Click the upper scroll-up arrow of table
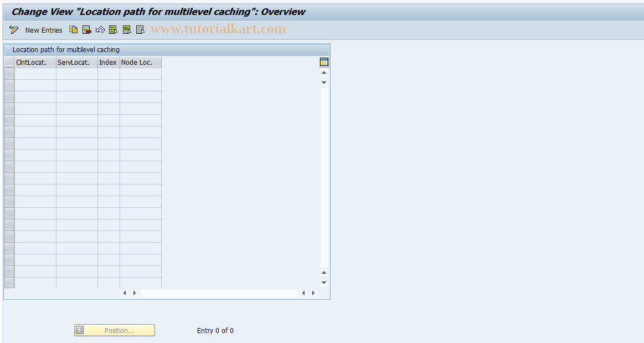This screenshot has height=343, width=644. pos(324,73)
